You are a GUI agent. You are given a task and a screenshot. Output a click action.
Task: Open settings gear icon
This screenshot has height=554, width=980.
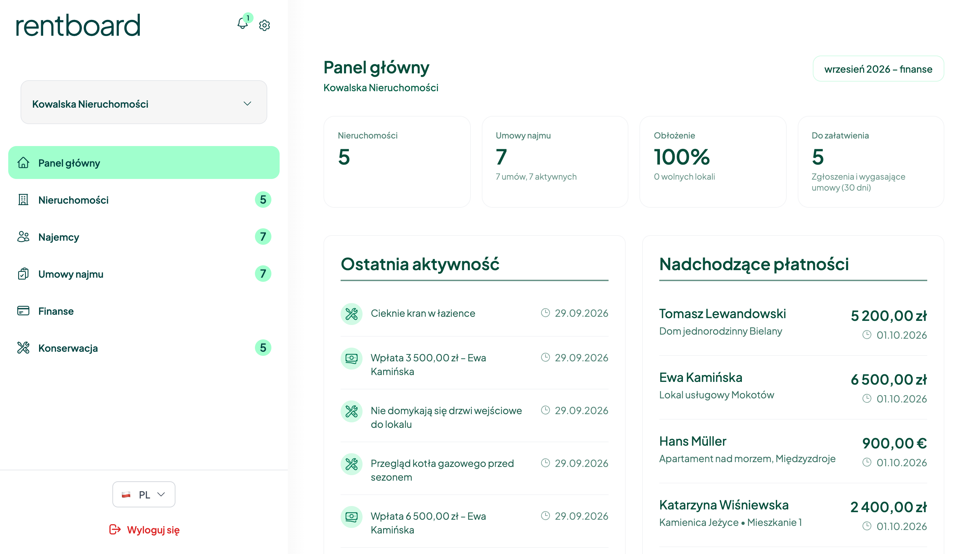click(265, 25)
